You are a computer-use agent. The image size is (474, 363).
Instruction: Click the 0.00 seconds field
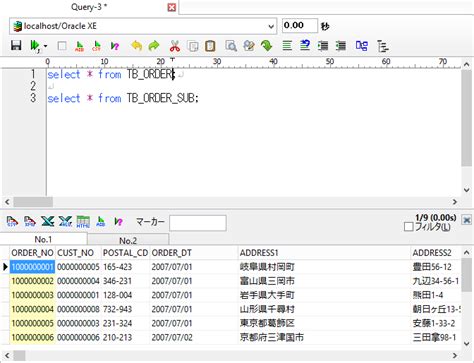pos(299,26)
